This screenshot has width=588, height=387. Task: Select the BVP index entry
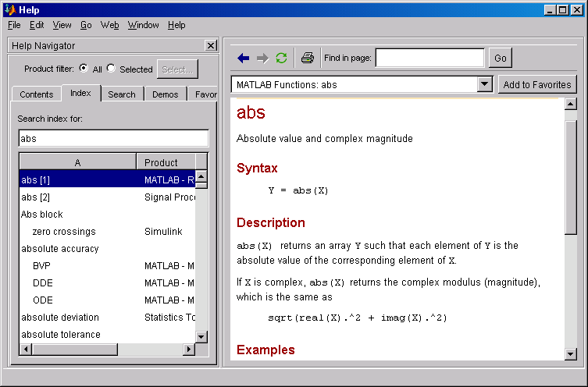[x=107, y=265]
